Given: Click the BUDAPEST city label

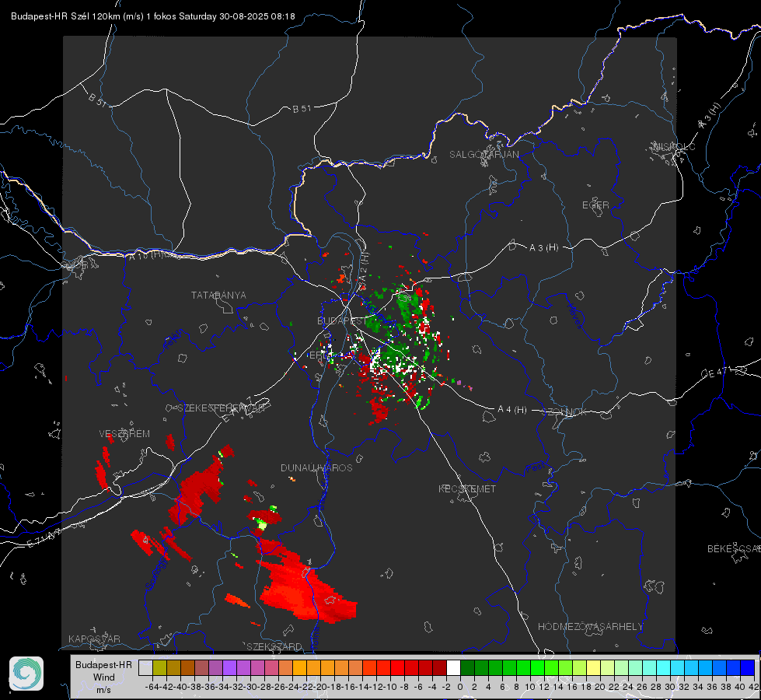Looking at the screenshot, I should click(x=342, y=320).
